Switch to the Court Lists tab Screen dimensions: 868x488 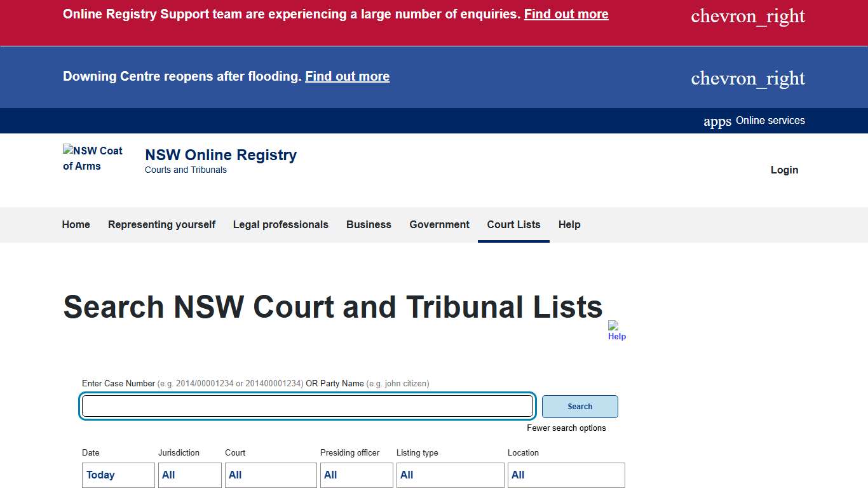513,224
